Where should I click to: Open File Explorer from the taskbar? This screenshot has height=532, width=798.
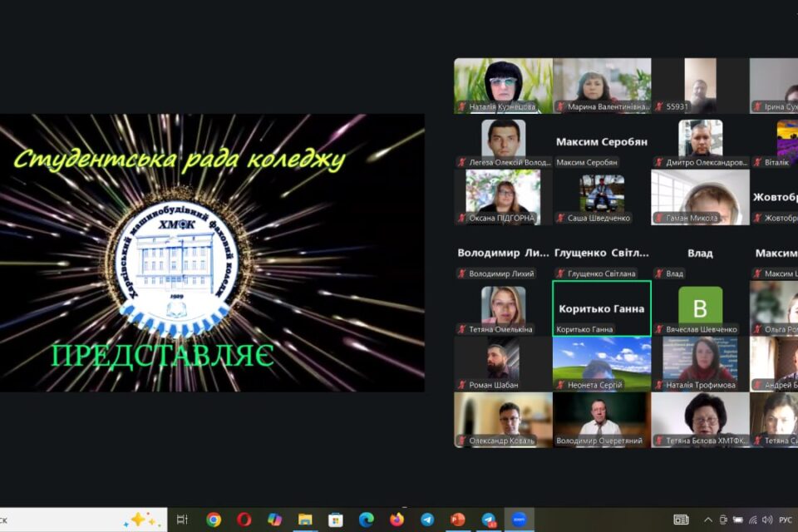305,520
